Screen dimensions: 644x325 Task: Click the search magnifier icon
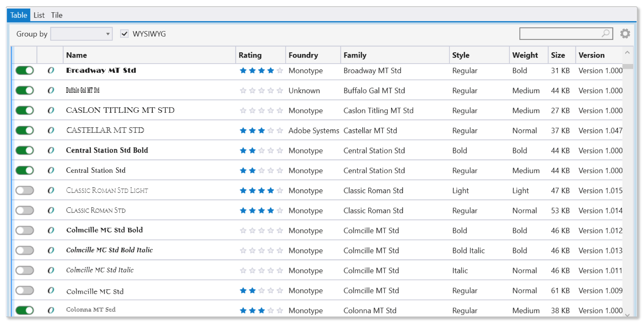tap(606, 34)
